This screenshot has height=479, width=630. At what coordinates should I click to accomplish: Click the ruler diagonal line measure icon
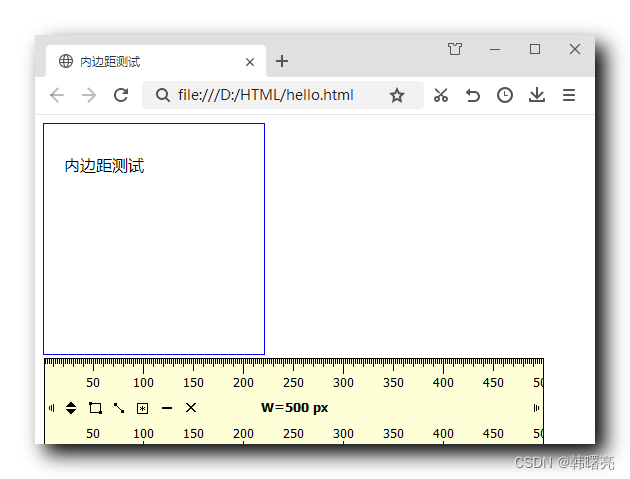tap(119, 408)
